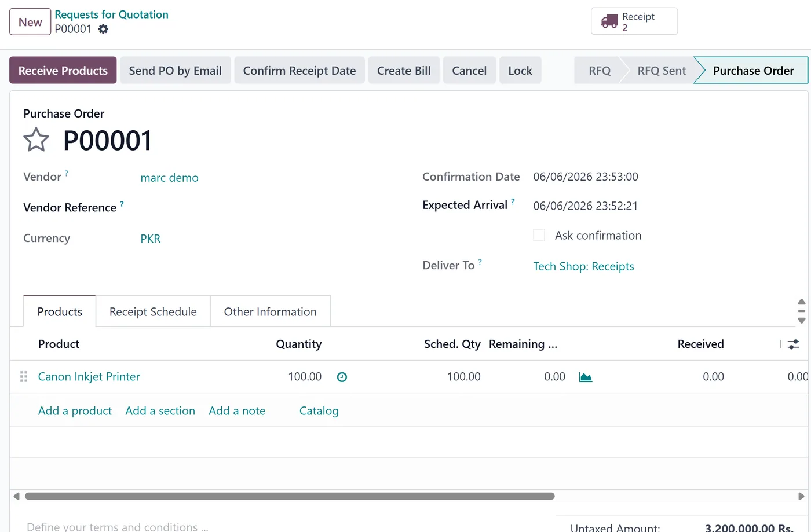
Task: Click the Remaining ... column header
Action: (x=523, y=344)
